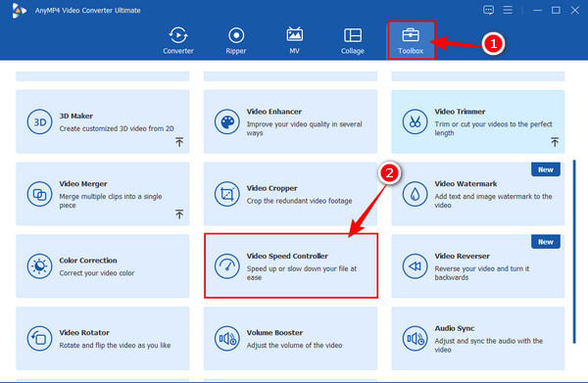Select Video Cropper title
Image resolution: width=588 pixels, height=383 pixels.
click(x=271, y=188)
